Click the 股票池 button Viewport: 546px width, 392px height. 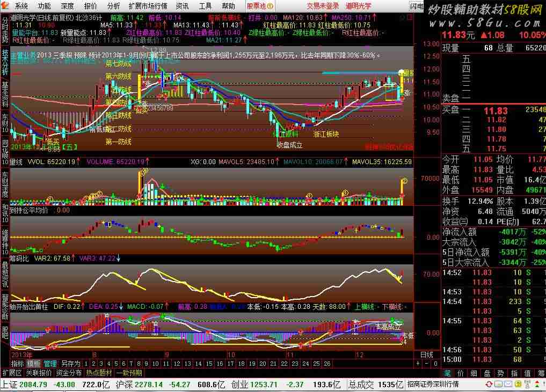(260, 6)
